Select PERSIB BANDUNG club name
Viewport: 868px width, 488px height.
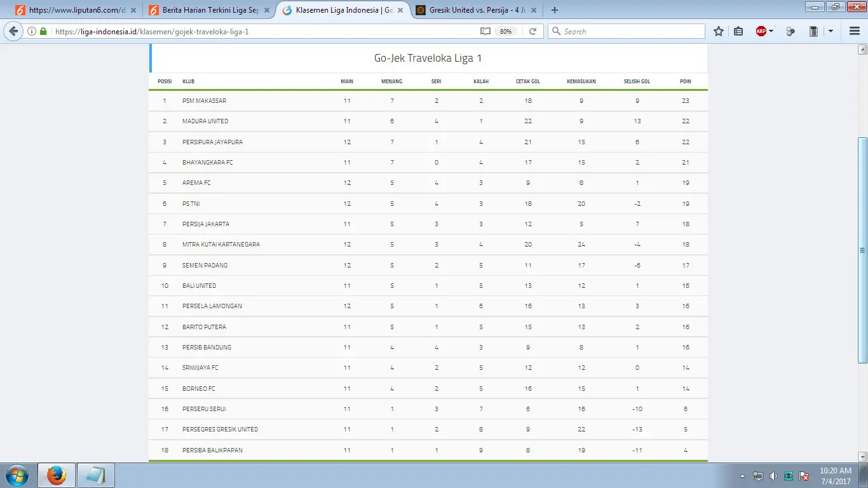(x=207, y=347)
